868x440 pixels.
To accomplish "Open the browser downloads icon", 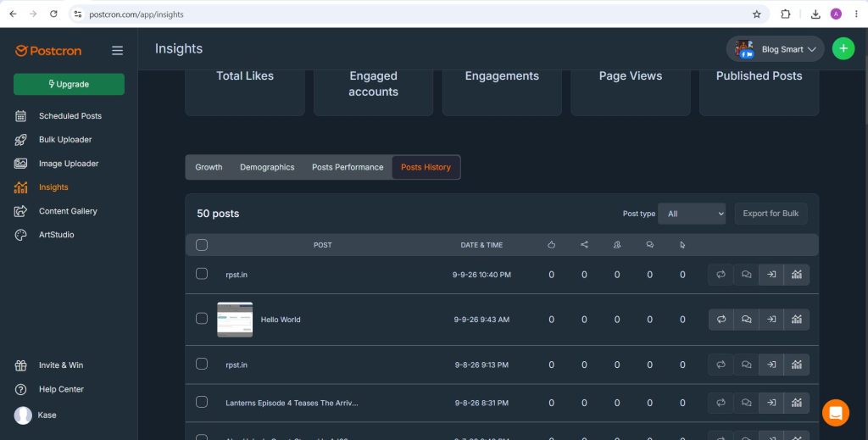I will click(815, 14).
